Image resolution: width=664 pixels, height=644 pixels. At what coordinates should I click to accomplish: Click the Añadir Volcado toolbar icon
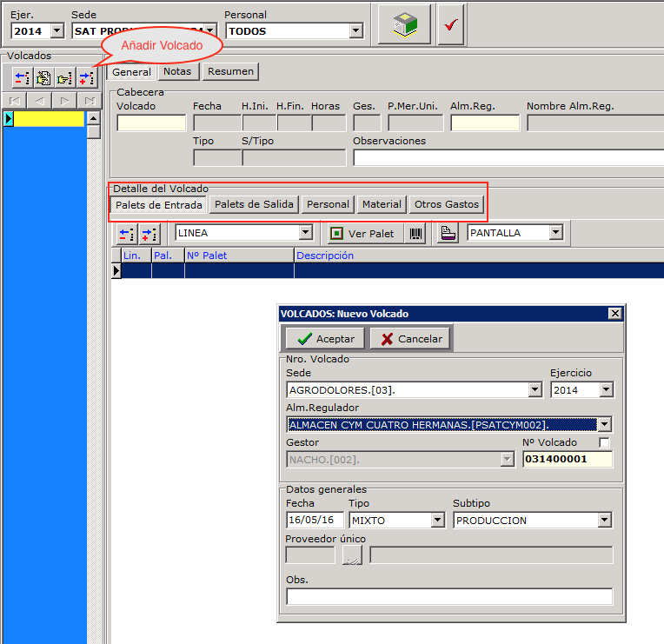pos(86,78)
